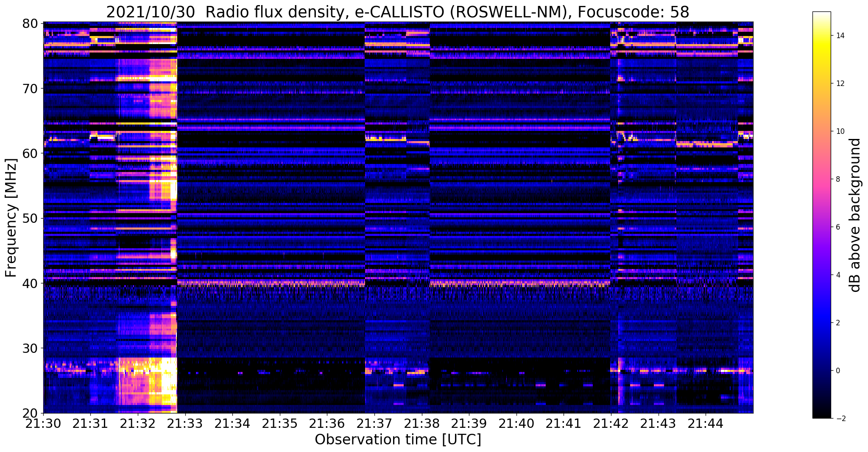Screen dimensions: 868x452
Task: Select the 21:32 time tick label
Action: [137, 423]
